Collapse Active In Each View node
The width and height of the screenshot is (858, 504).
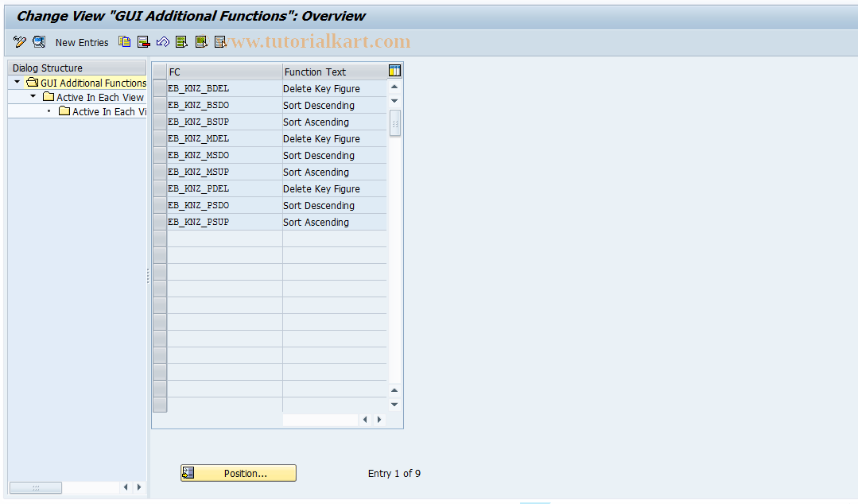pyautogui.click(x=33, y=96)
